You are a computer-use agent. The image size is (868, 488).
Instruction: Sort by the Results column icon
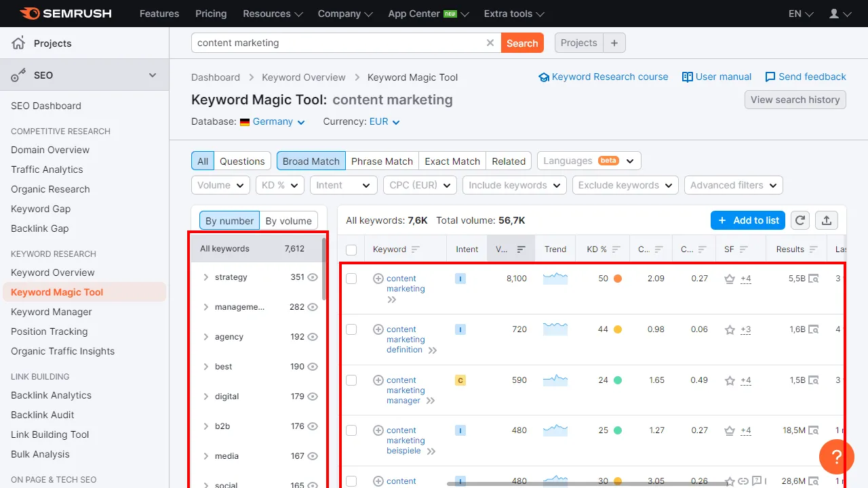point(813,249)
